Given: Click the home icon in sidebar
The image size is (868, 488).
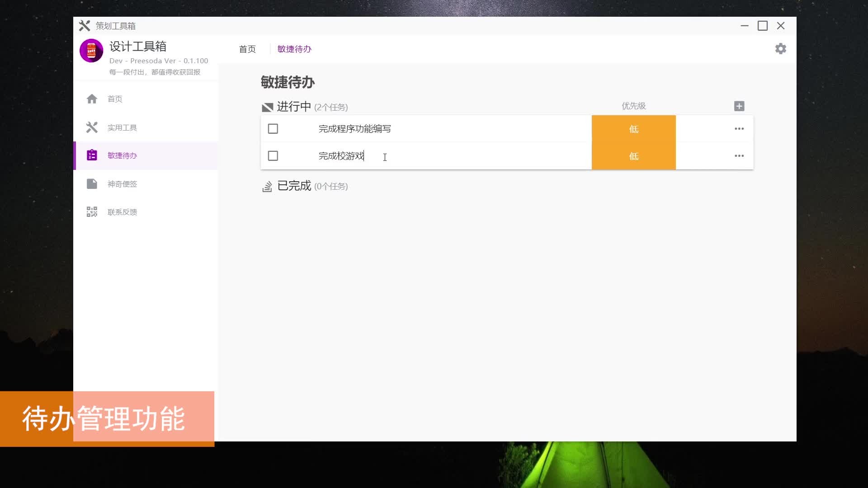Looking at the screenshot, I should [x=92, y=99].
